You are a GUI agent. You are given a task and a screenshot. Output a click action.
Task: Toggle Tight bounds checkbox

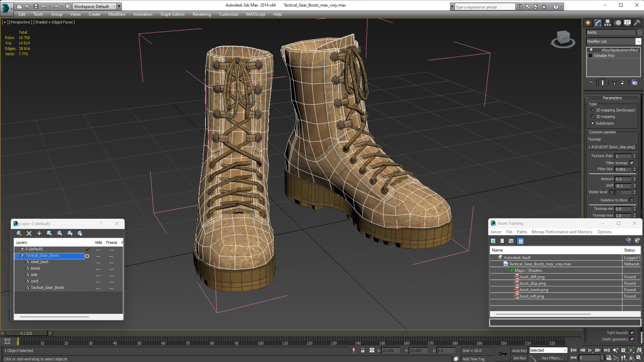click(x=632, y=332)
